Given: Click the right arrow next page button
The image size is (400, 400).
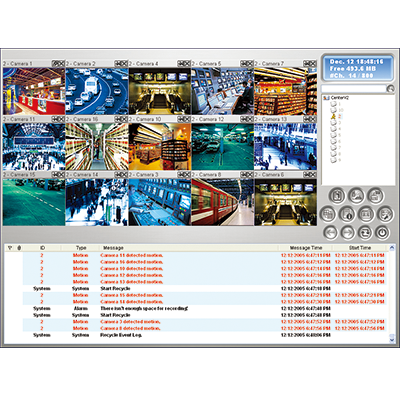Looking at the screenshot, I should click(x=348, y=232).
